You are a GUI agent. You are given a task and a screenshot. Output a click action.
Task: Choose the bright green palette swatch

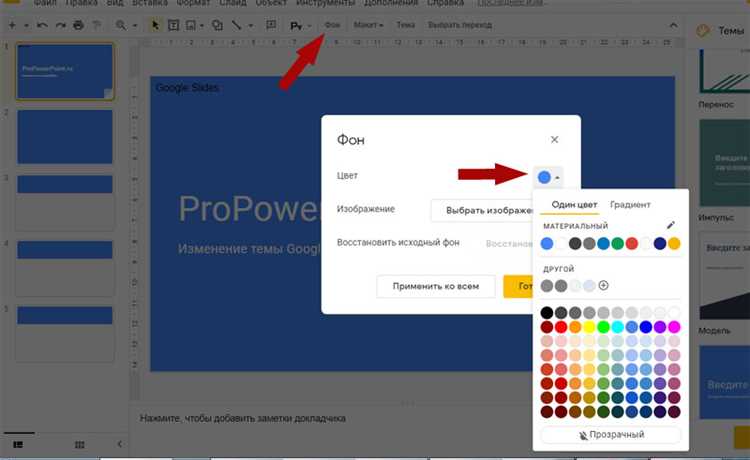point(604,327)
